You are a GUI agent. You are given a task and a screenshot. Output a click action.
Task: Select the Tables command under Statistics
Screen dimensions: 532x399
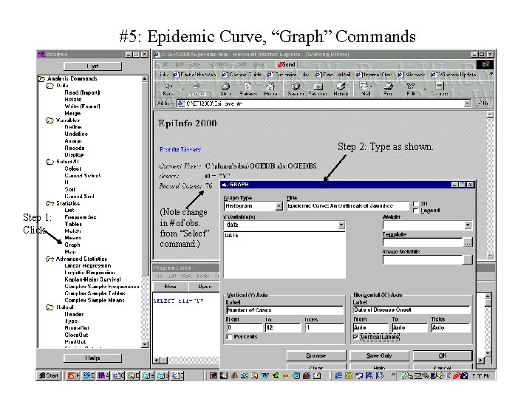(73, 225)
